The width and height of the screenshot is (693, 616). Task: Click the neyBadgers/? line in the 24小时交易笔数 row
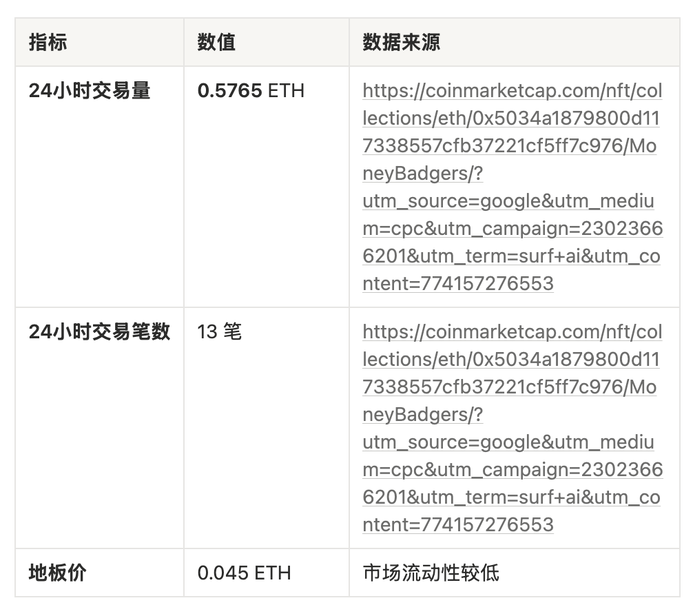(423, 415)
